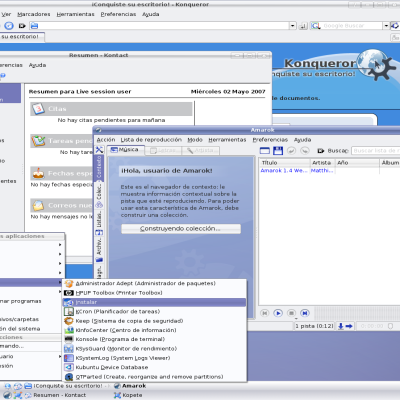Image resolution: width=400 pixels, height=400 pixels.
Task: Open KInfoCenter from the system menu
Action: pyautogui.click(x=155, y=330)
